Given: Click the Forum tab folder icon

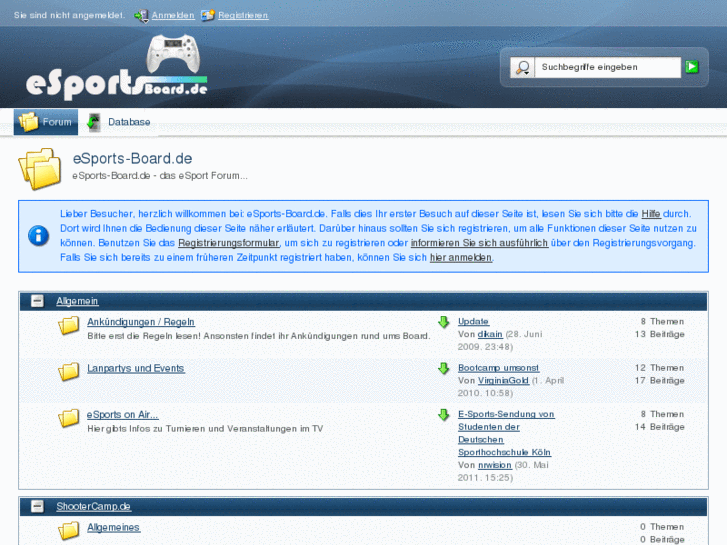Looking at the screenshot, I should click(x=28, y=122).
